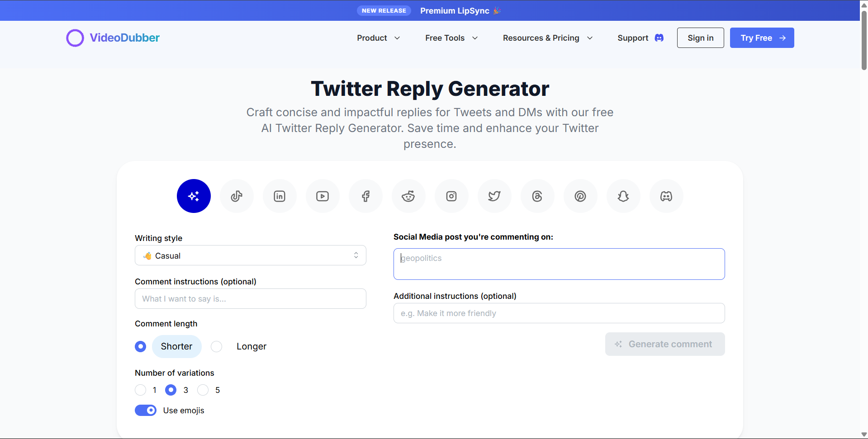Select the Longer comment length option

[x=216, y=346]
